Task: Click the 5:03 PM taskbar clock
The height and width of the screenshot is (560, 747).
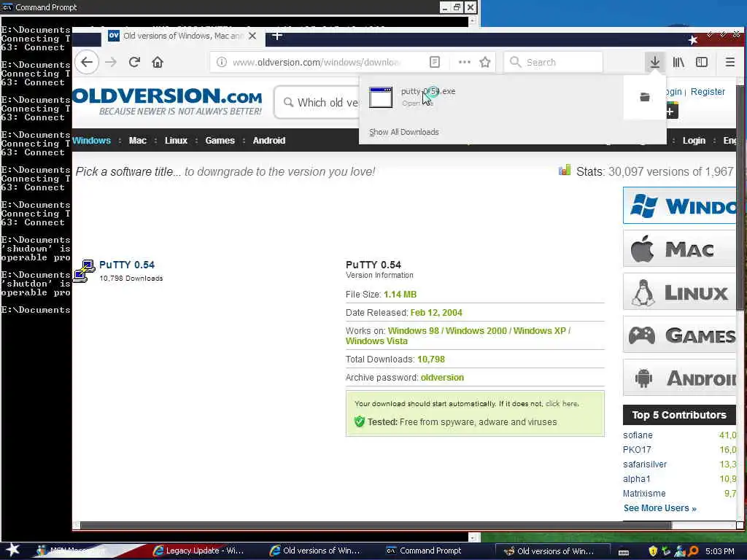Action: coord(719,551)
